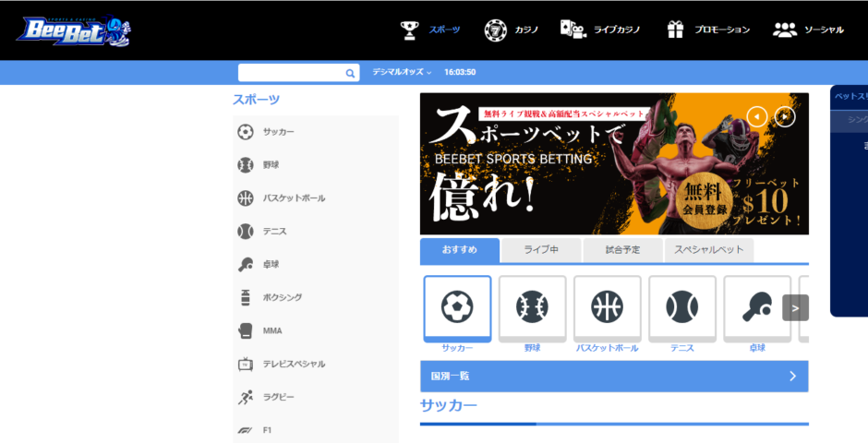Image resolution: width=868 pixels, height=443 pixels.
Task: Select the サッカー sport tile
Action: tap(457, 308)
